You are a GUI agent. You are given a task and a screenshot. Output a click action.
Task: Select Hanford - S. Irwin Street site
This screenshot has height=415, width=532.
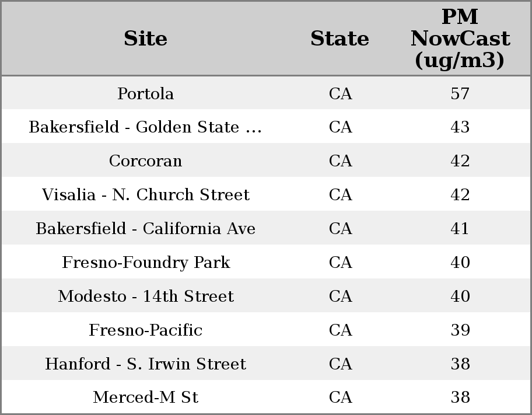pyautogui.click(x=146, y=364)
